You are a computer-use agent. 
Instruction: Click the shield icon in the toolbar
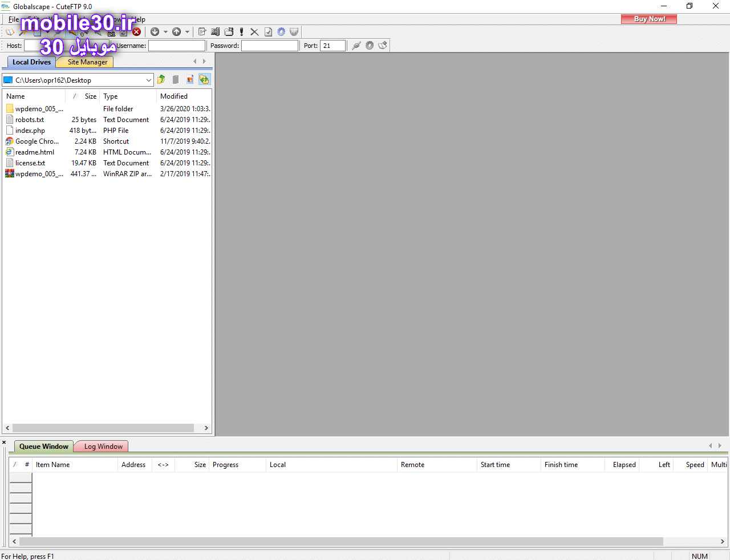pos(294,32)
